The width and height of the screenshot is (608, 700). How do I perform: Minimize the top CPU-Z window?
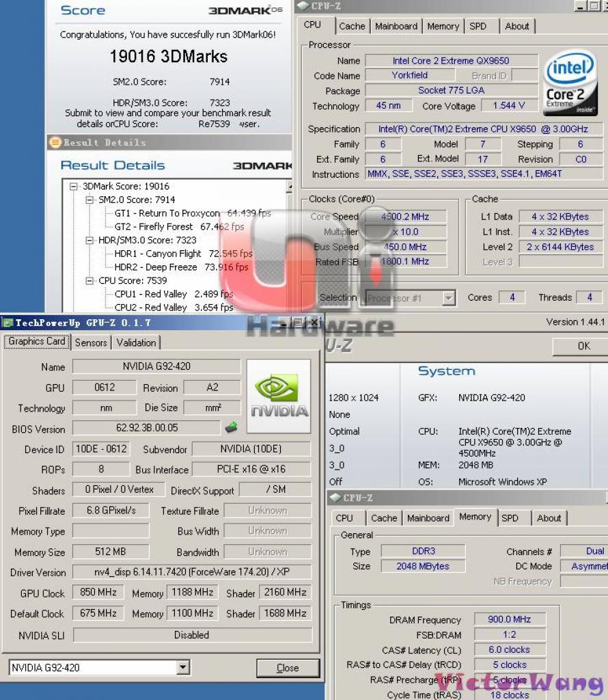[x=579, y=5]
